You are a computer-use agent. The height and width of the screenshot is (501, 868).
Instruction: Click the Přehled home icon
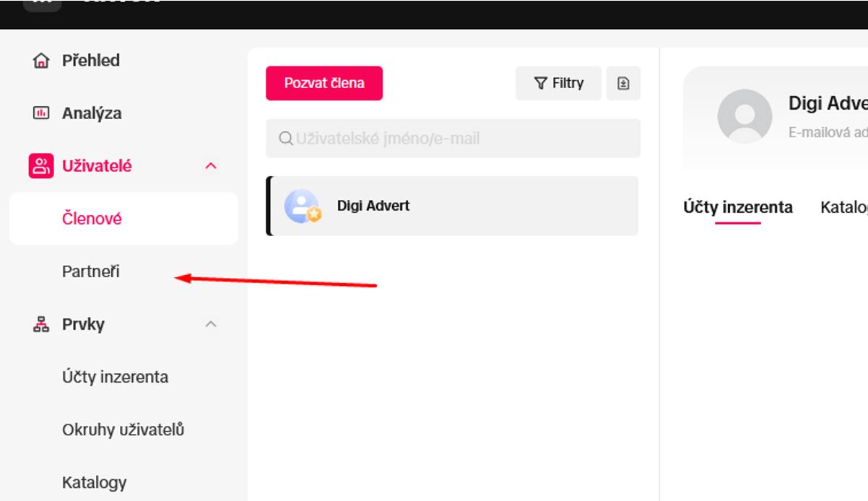click(41, 61)
